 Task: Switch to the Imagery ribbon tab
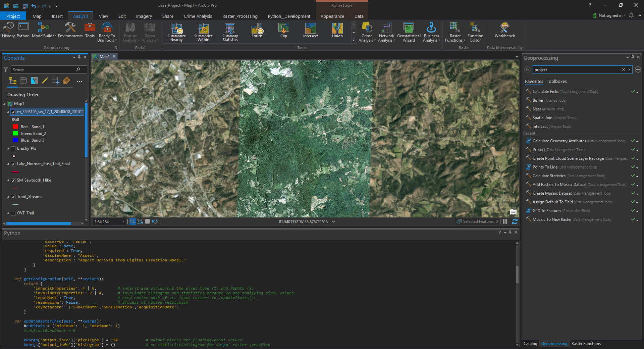coord(144,16)
